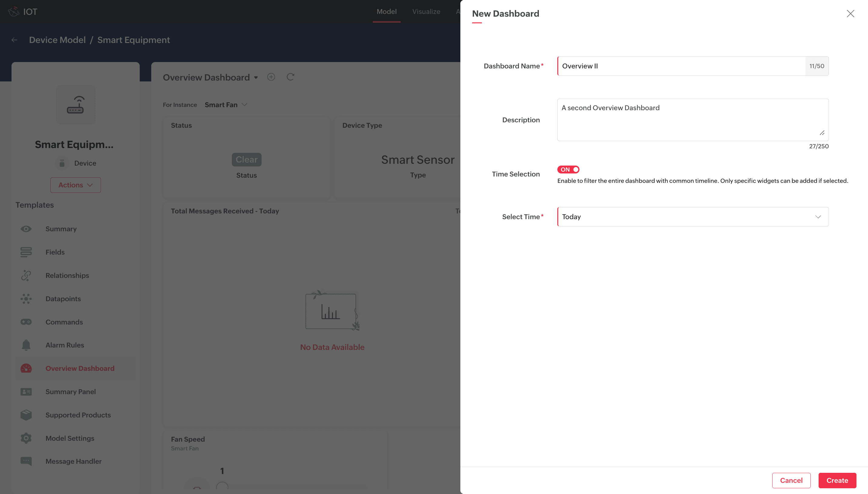Click the Description text area
The image size is (868, 494).
pyautogui.click(x=693, y=120)
